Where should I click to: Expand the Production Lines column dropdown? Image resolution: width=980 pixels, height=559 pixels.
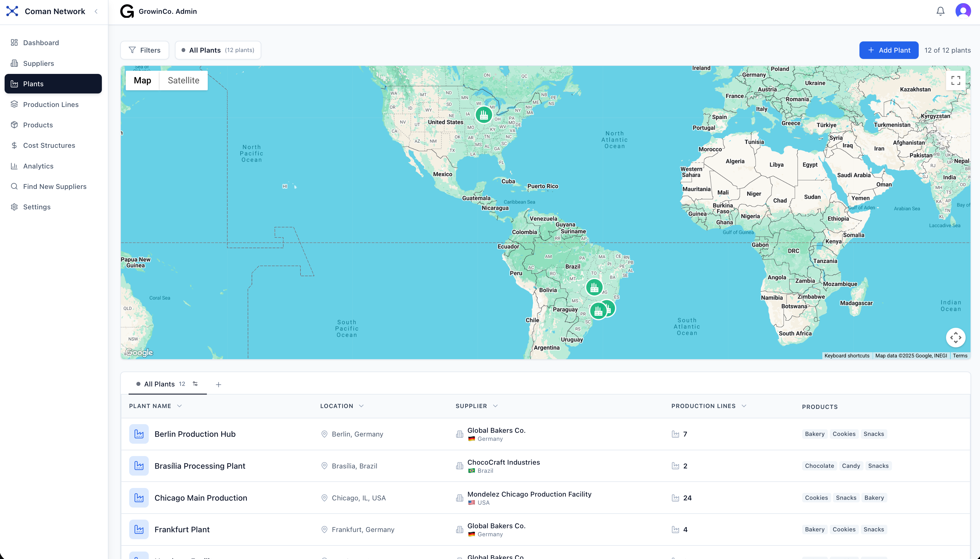click(744, 406)
